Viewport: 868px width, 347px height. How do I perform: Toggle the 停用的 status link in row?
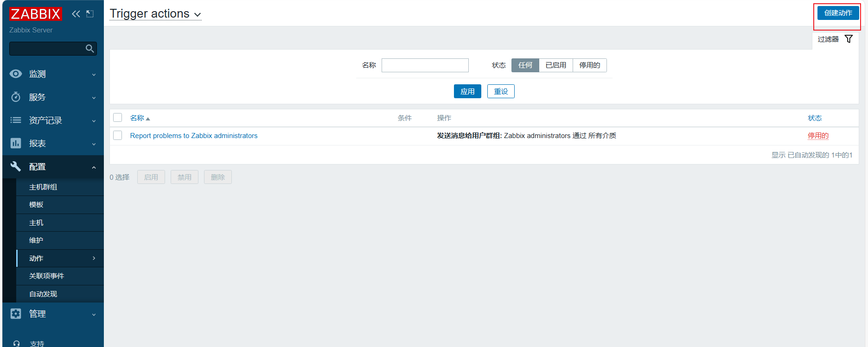[818, 136]
